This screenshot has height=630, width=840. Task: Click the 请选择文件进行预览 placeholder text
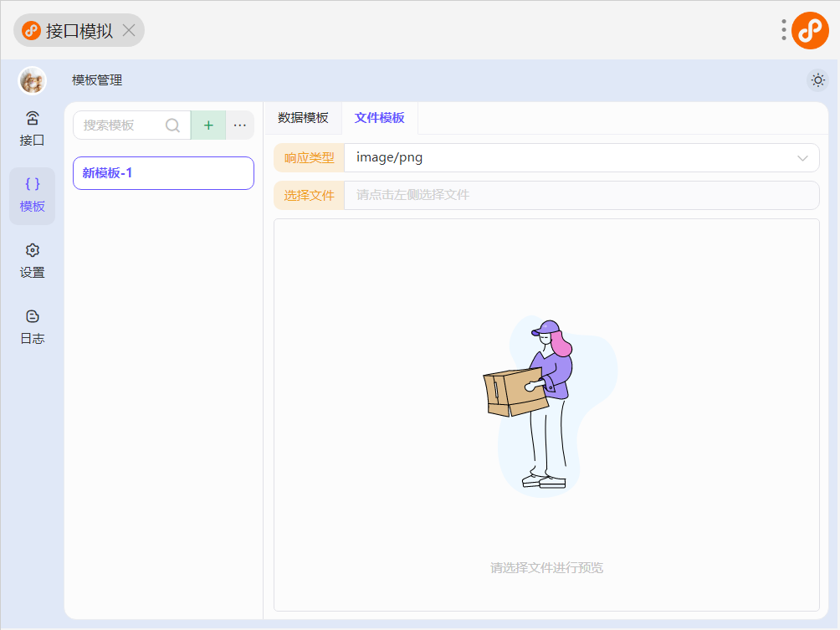pyautogui.click(x=546, y=568)
